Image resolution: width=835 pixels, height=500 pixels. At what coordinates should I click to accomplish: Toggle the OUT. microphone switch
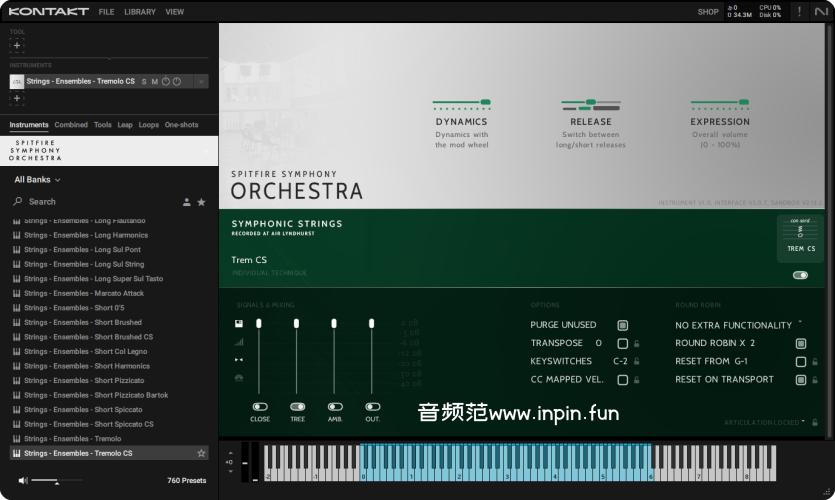pos(373,407)
